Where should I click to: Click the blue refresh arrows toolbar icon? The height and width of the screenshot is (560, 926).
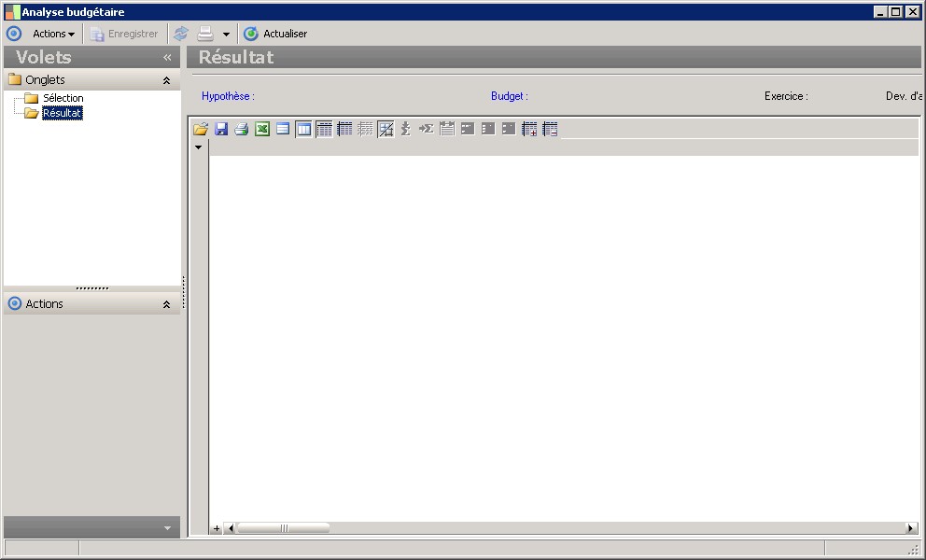click(181, 34)
